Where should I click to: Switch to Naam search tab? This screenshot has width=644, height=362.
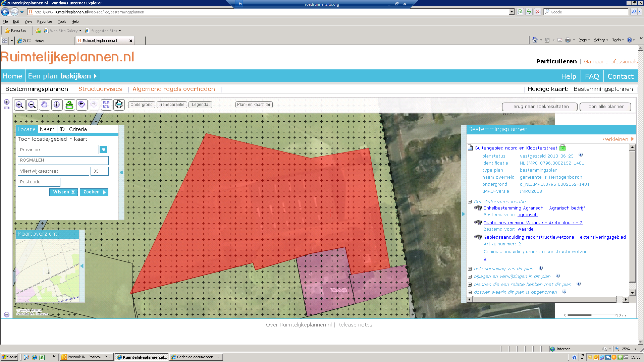tap(47, 129)
